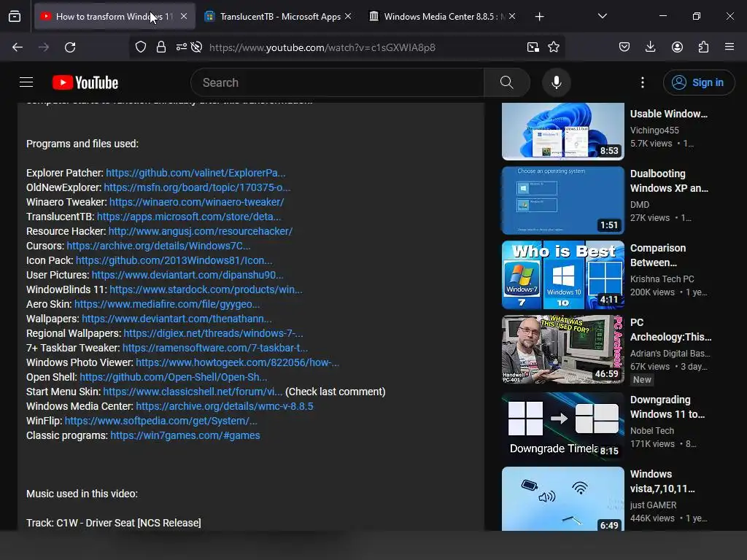Open Icon Pack GitHub link
This screenshot has width=747, height=560.
click(174, 260)
